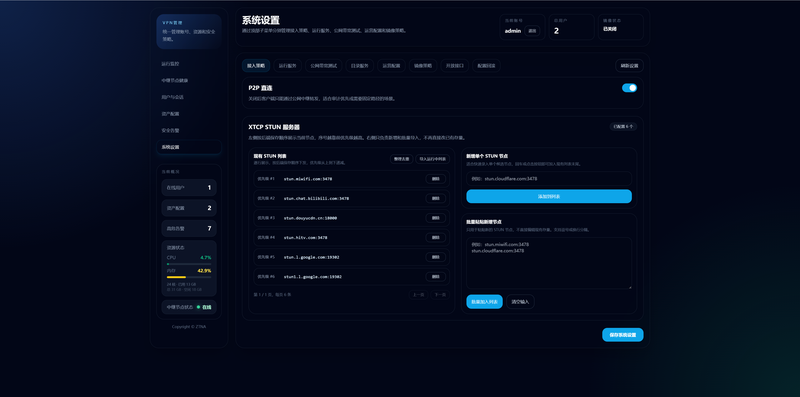This screenshot has width=800, height=397.
Task: Click the 清空输入 button
Action: point(520,302)
